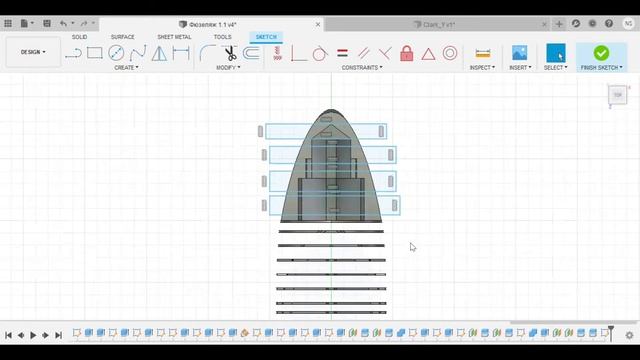Switch to the SURFACE tab
Image resolution: width=640 pixels, height=360 pixels.
click(122, 37)
